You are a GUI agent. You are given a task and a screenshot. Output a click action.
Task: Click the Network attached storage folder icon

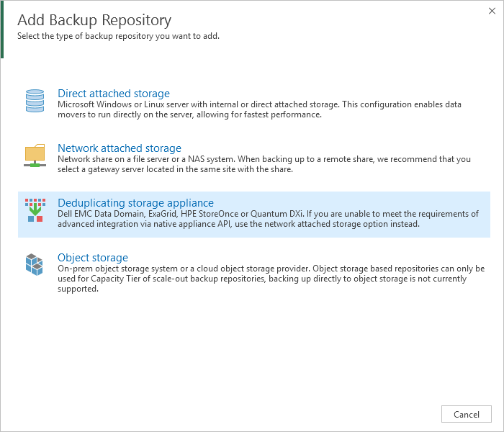[x=35, y=156]
